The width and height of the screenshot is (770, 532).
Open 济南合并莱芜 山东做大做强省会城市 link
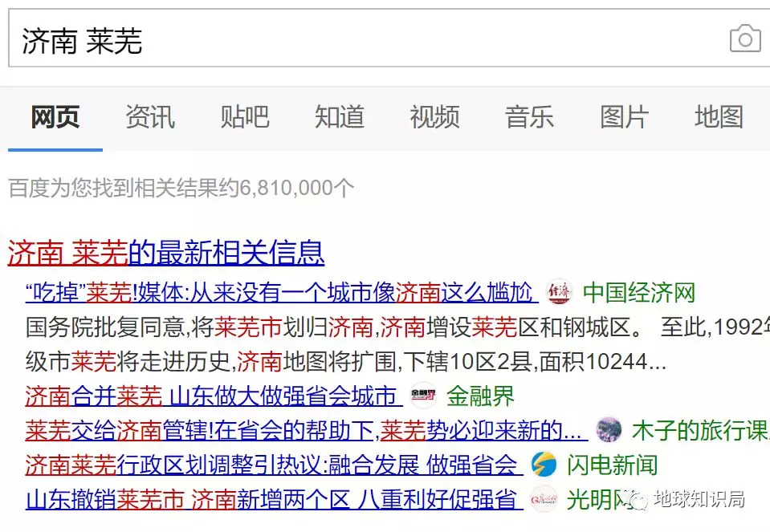[214, 396]
